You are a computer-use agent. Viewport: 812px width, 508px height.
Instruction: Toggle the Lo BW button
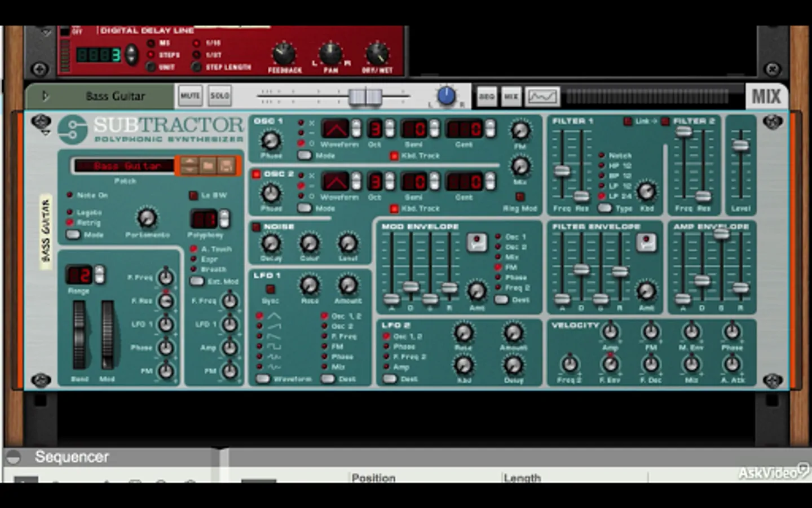pyautogui.click(x=193, y=195)
